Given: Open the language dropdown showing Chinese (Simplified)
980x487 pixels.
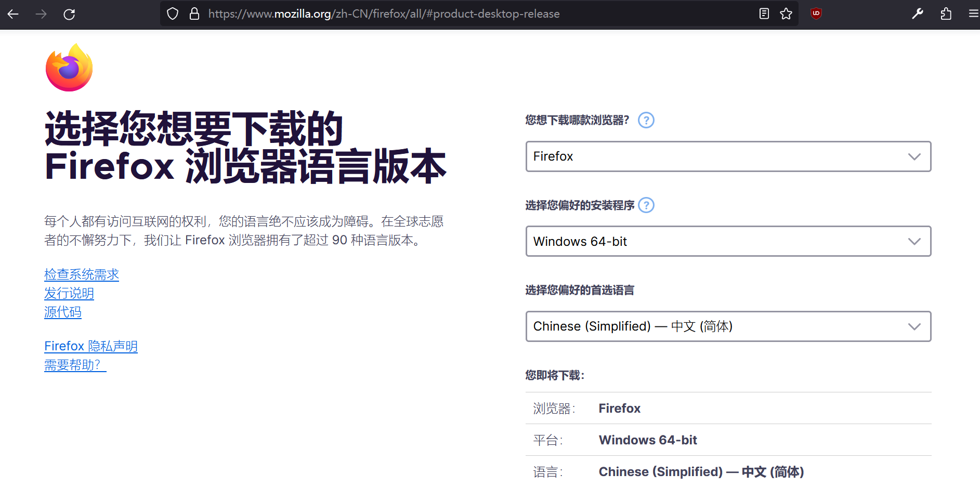Looking at the screenshot, I should (728, 326).
